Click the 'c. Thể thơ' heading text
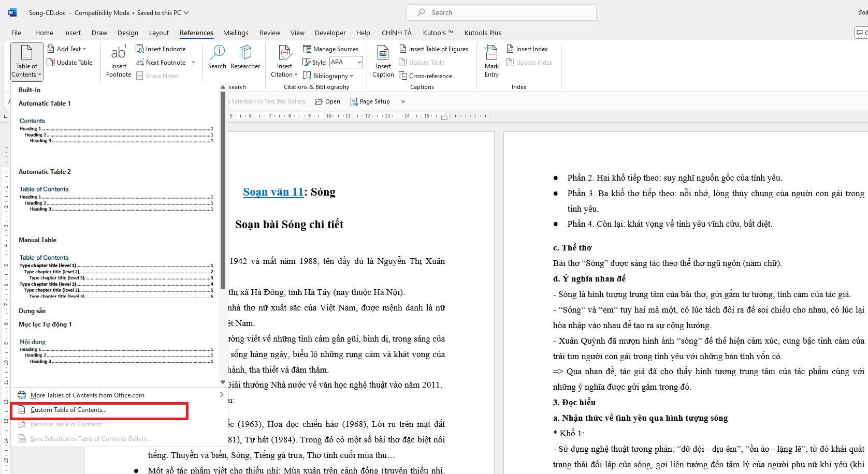 pos(572,248)
